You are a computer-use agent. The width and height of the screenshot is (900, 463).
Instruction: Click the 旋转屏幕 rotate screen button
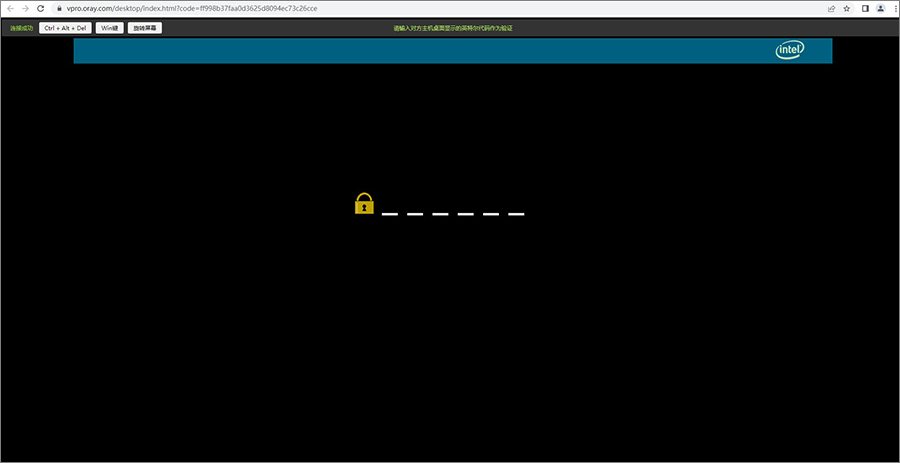[x=145, y=28]
